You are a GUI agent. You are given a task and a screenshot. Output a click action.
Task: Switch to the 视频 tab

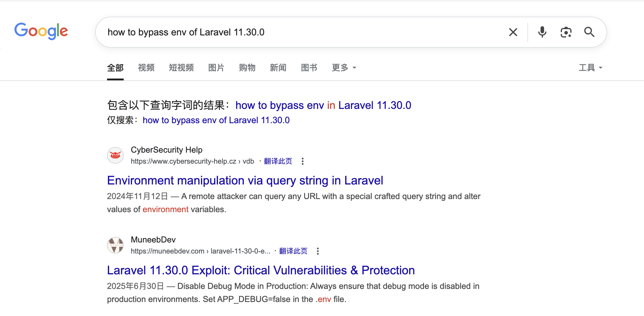[146, 68]
